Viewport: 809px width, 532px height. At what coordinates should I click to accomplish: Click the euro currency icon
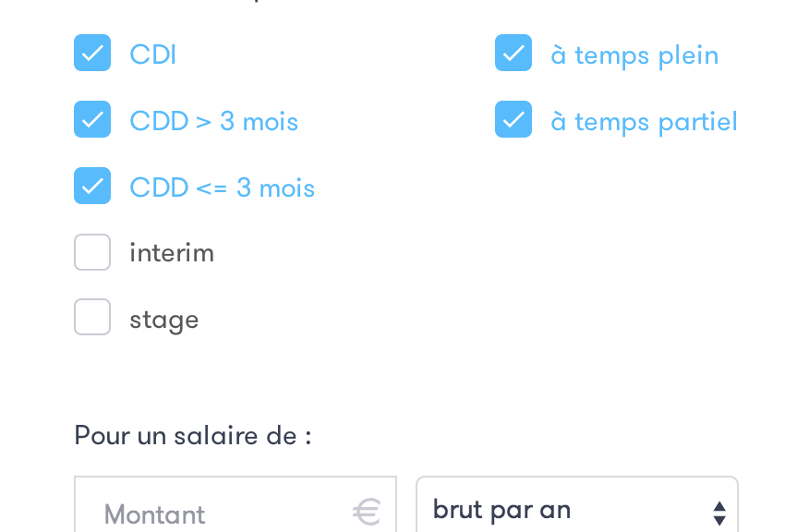point(367,513)
